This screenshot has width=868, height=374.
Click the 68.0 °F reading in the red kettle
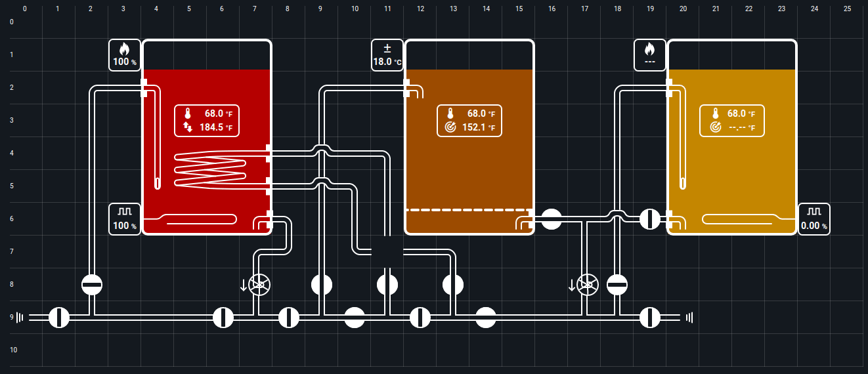coord(219,114)
